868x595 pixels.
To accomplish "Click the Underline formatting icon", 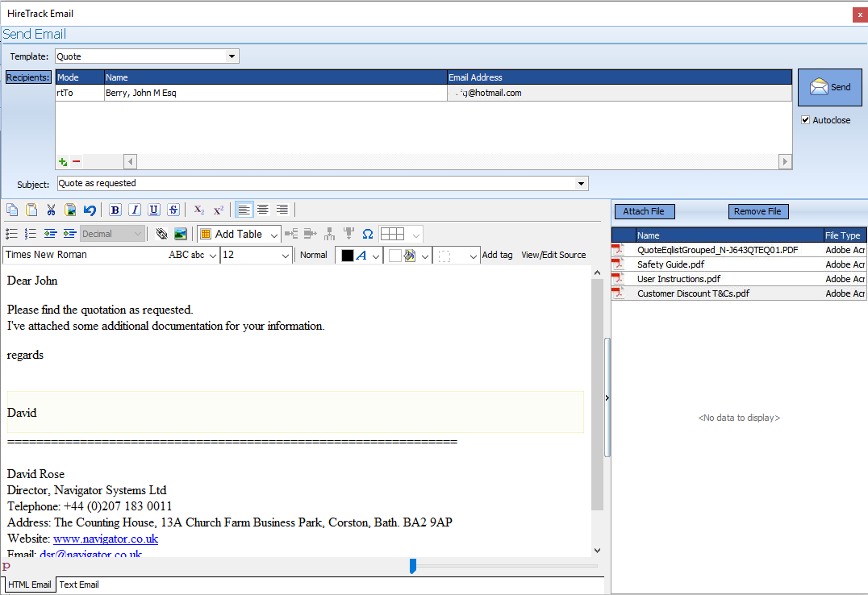I will click(x=153, y=210).
